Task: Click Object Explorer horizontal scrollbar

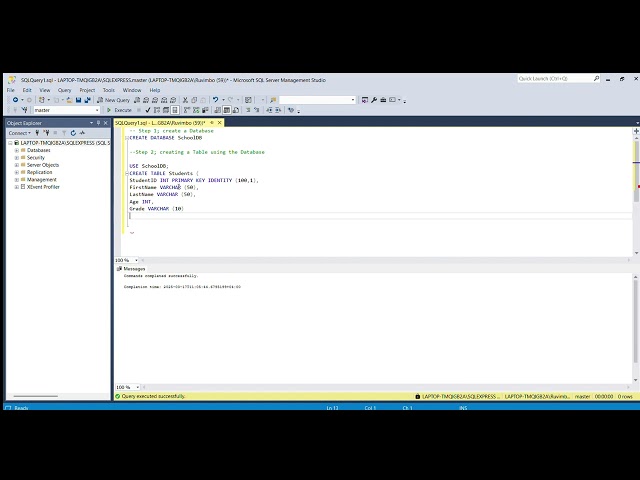Action: click(x=36, y=396)
